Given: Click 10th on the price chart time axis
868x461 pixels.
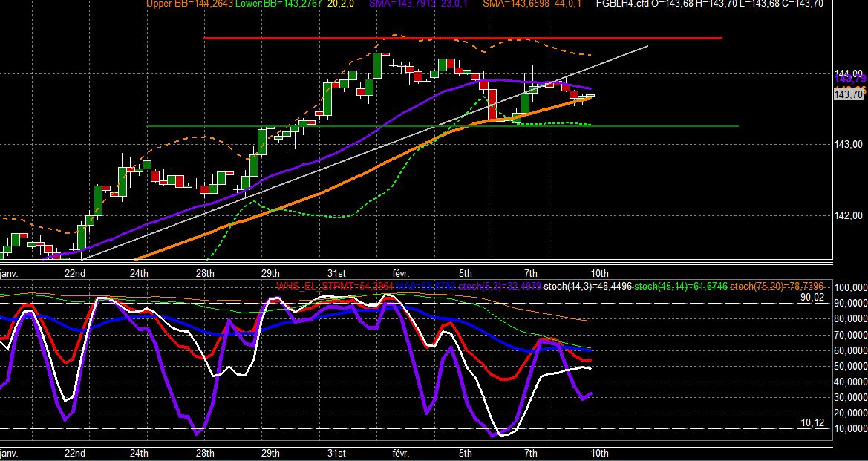Looking at the screenshot, I should [x=599, y=273].
